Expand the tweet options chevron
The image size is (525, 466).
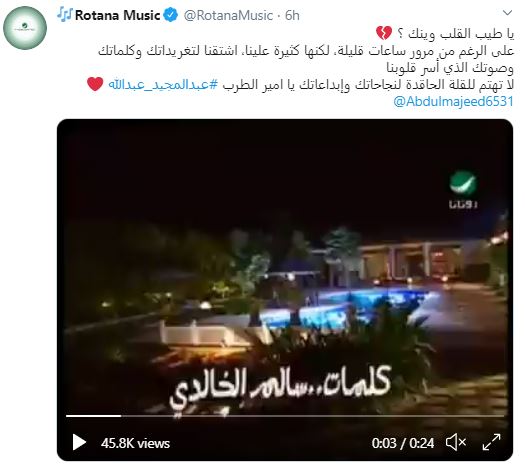(508, 13)
